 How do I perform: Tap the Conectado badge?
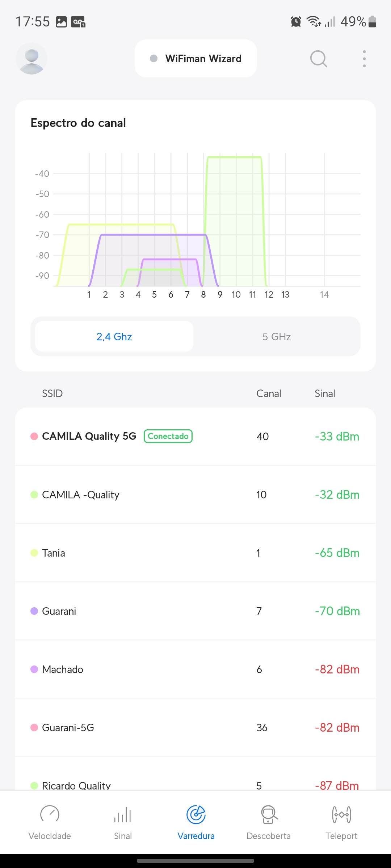coord(168,436)
